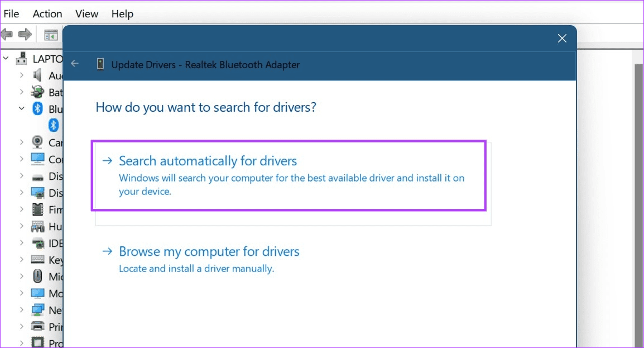Select the audio speaker icon
The height and width of the screenshot is (348, 644).
(x=37, y=75)
